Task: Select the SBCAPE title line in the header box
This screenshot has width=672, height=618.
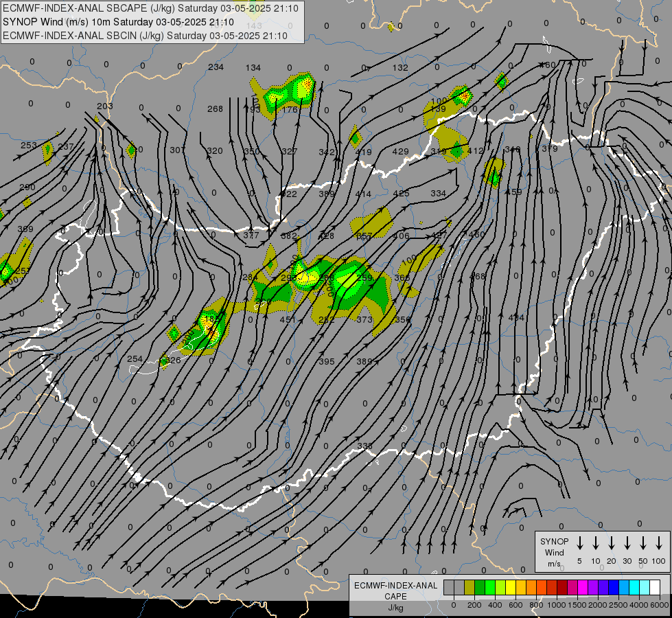Action: (x=150, y=8)
